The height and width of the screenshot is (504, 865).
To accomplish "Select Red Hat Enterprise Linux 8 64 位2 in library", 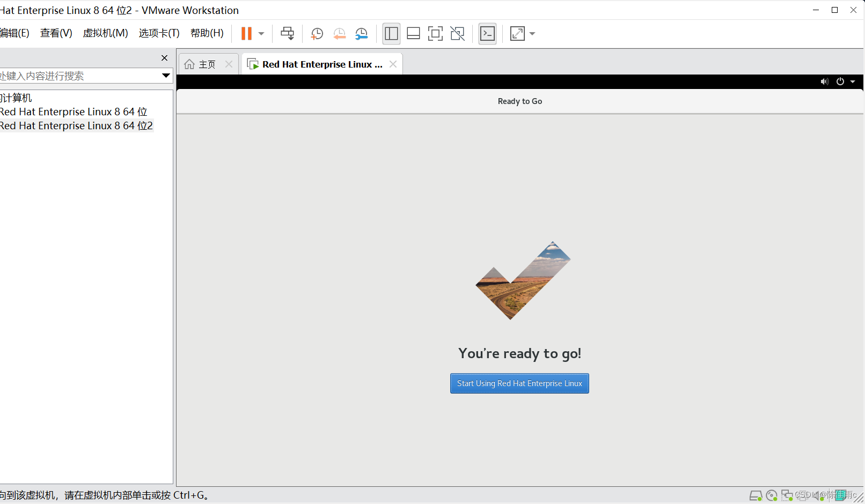I will (x=77, y=125).
